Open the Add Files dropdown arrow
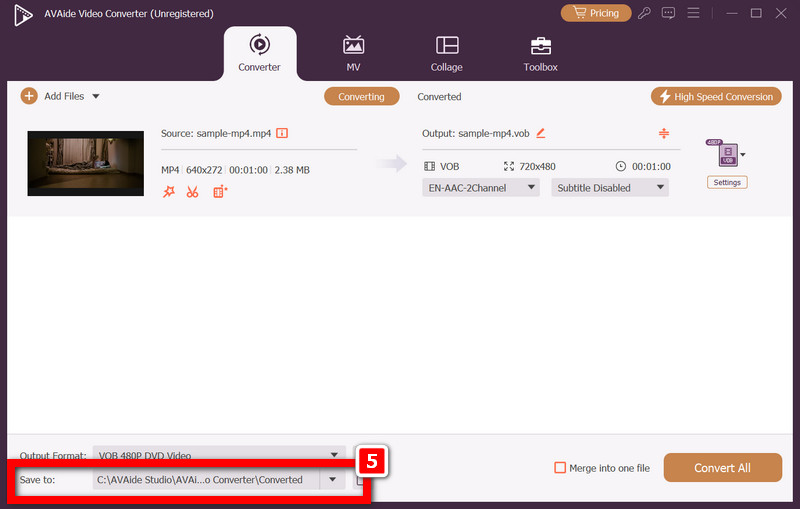This screenshot has height=509, width=800. [x=96, y=96]
